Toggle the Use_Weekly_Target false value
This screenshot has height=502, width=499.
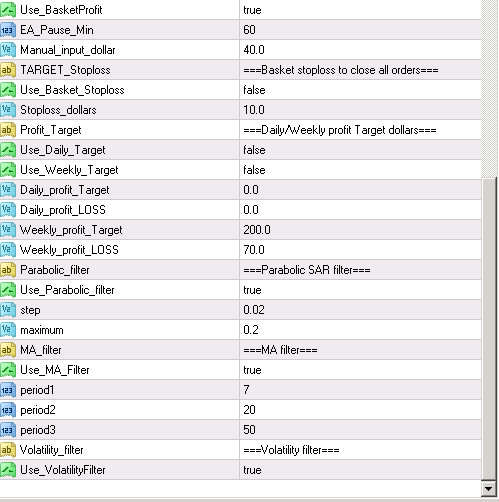360,170
